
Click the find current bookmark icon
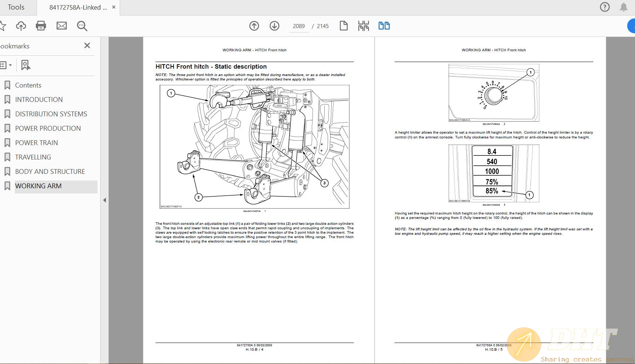[x=25, y=65]
